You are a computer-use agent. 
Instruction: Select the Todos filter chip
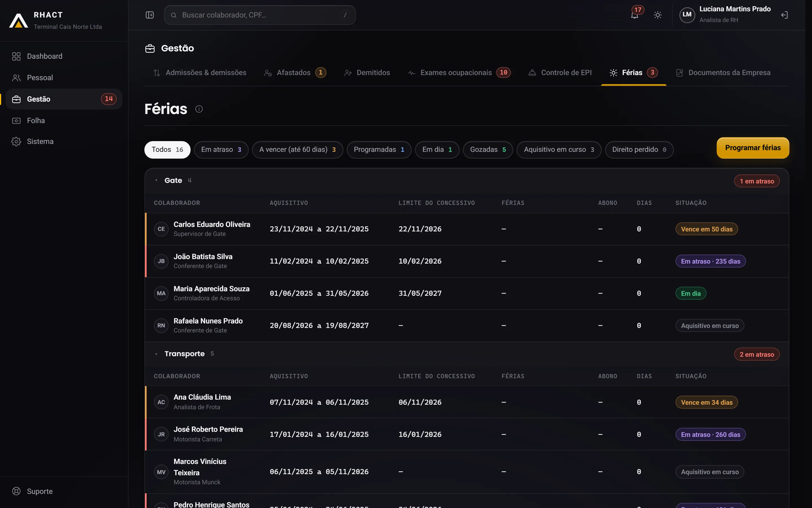[x=167, y=150]
